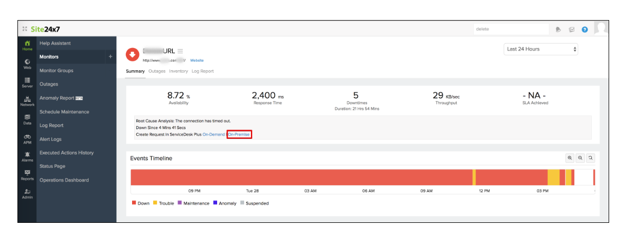Add a monitor with the plus icon

[x=110, y=57]
